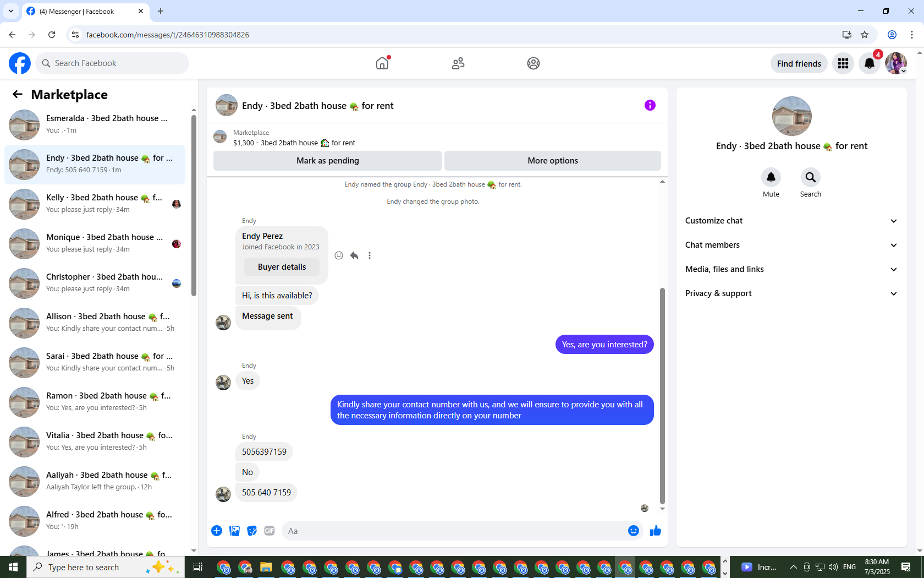924x578 pixels.
Task: Open the $1,300 listing header link
Action: click(294, 143)
